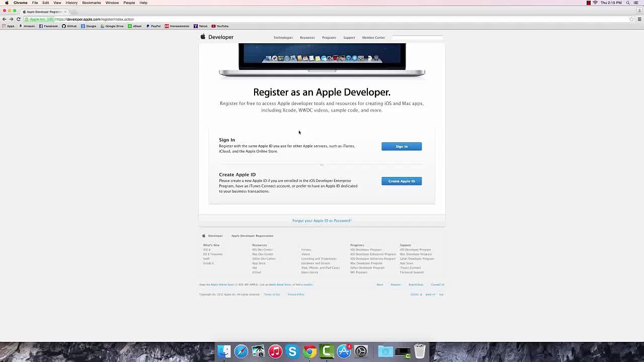Open the Mac Dev Center footer link
Image resolution: width=644 pixels, height=362 pixels.
pos(263,254)
